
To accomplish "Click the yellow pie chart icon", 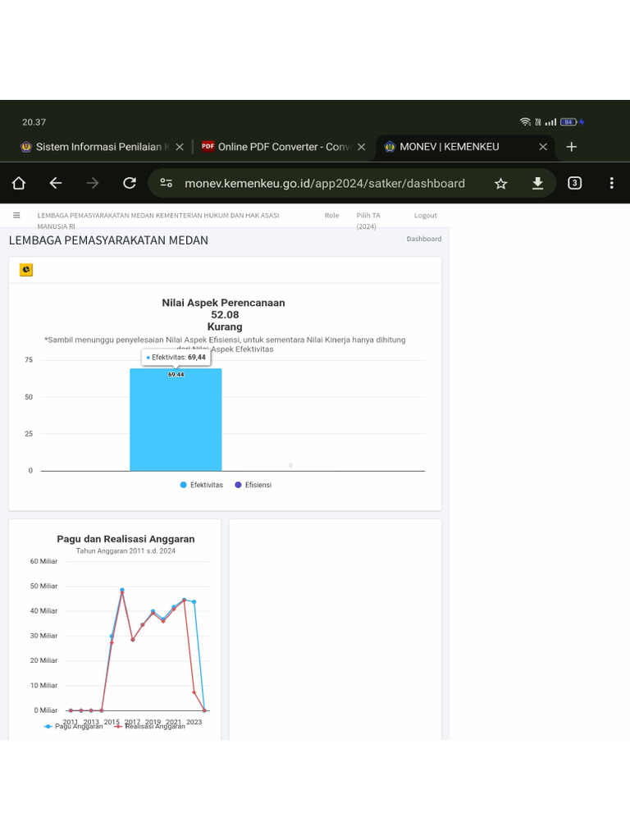I will pos(26,269).
